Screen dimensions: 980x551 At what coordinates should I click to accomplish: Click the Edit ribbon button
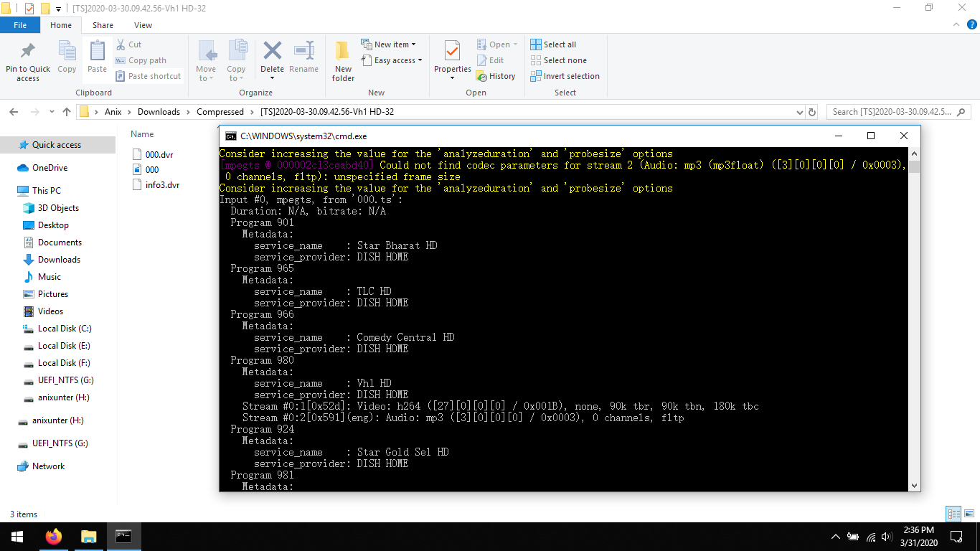tap(491, 60)
